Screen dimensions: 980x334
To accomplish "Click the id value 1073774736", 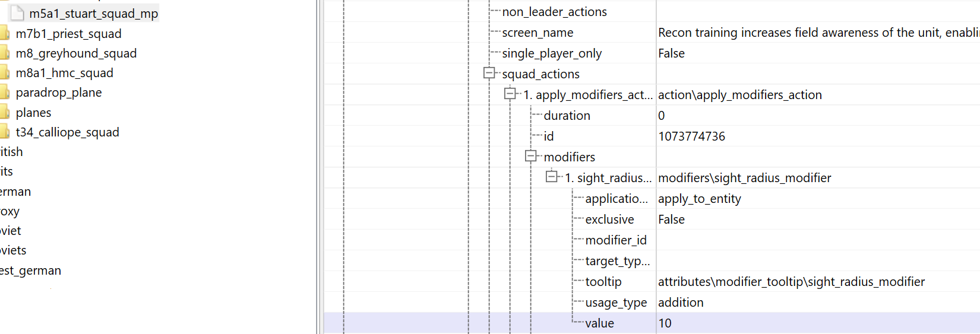I will pyautogui.click(x=691, y=136).
